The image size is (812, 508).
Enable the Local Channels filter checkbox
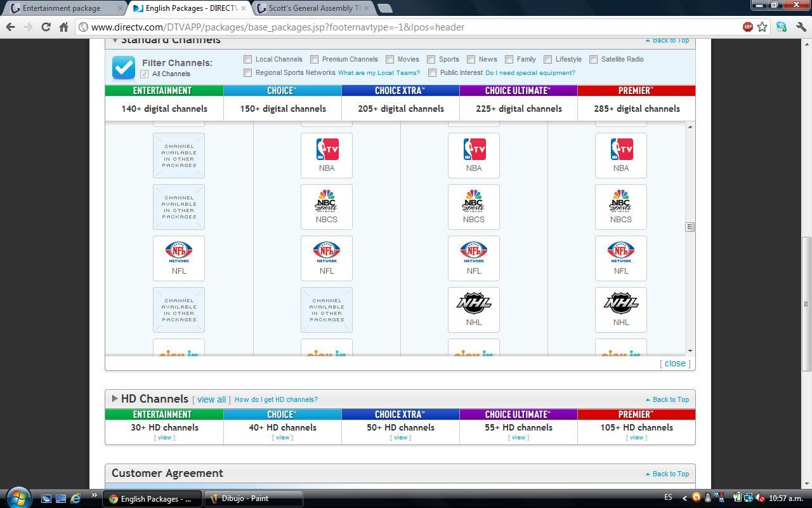[248, 59]
